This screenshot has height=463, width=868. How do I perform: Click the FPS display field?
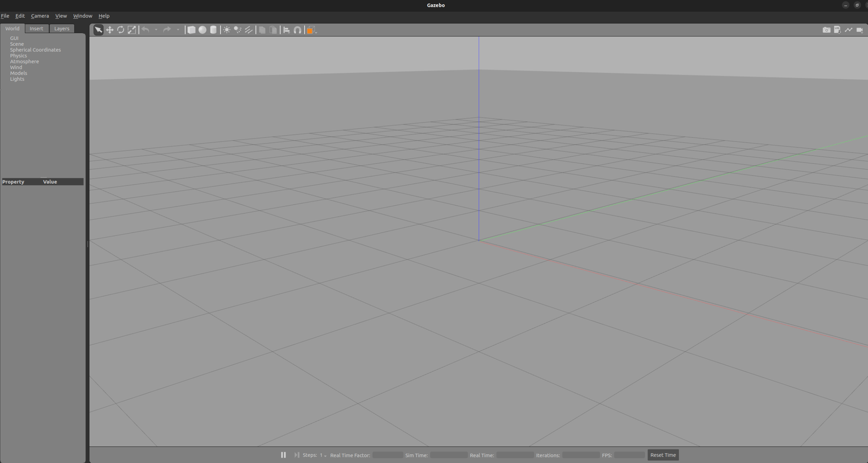[x=629, y=455]
